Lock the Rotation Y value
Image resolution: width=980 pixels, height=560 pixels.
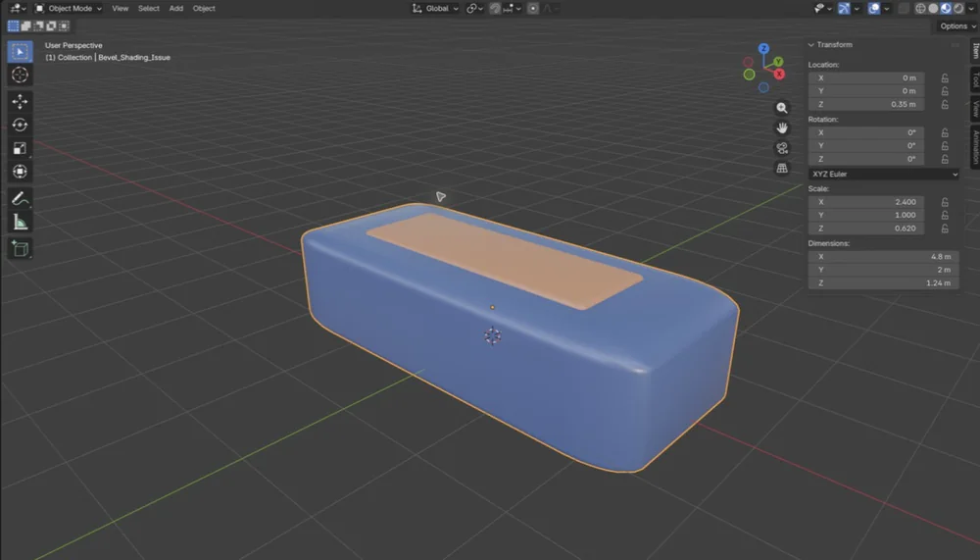pyautogui.click(x=945, y=146)
